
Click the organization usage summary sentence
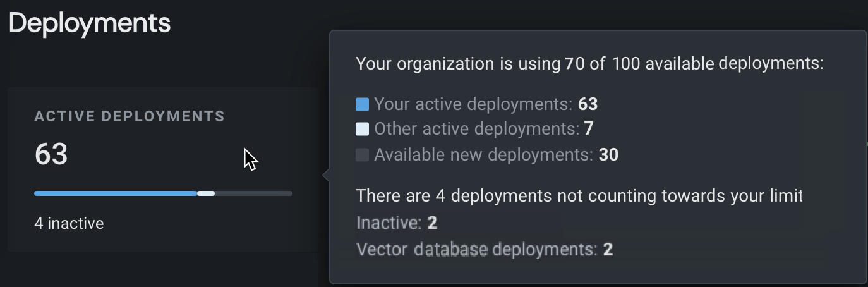[x=589, y=64]
